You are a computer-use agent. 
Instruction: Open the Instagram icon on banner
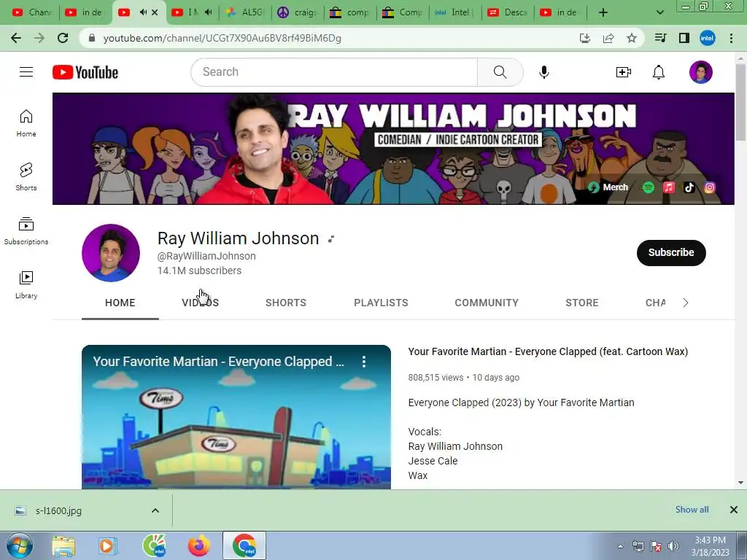coord(710,187)
